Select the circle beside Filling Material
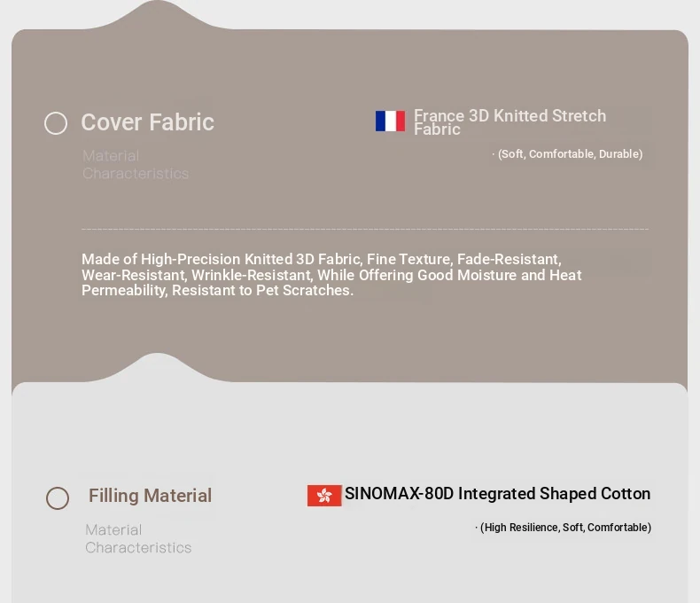The width and height of the screenshot is (700, 603). [x=58, y=498]
